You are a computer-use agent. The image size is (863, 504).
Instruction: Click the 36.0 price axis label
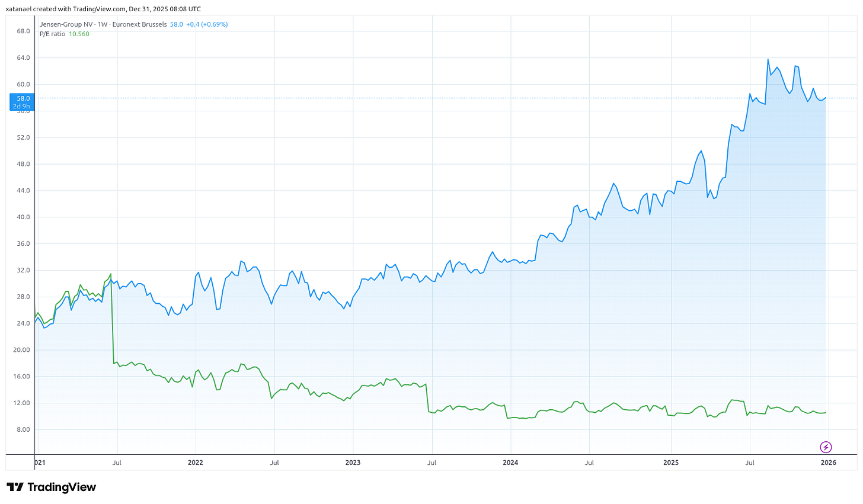point(23,244)
